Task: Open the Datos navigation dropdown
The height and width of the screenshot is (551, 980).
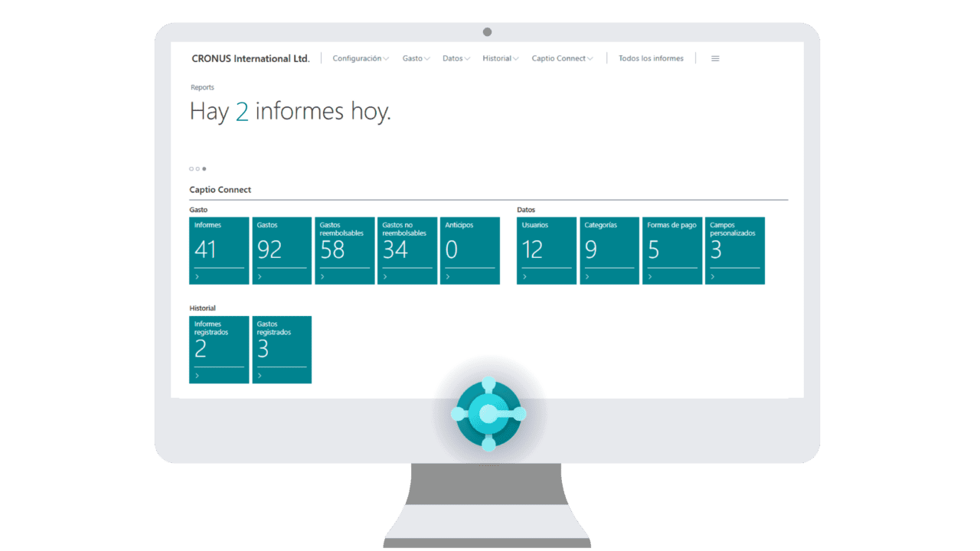Action: 456,58
